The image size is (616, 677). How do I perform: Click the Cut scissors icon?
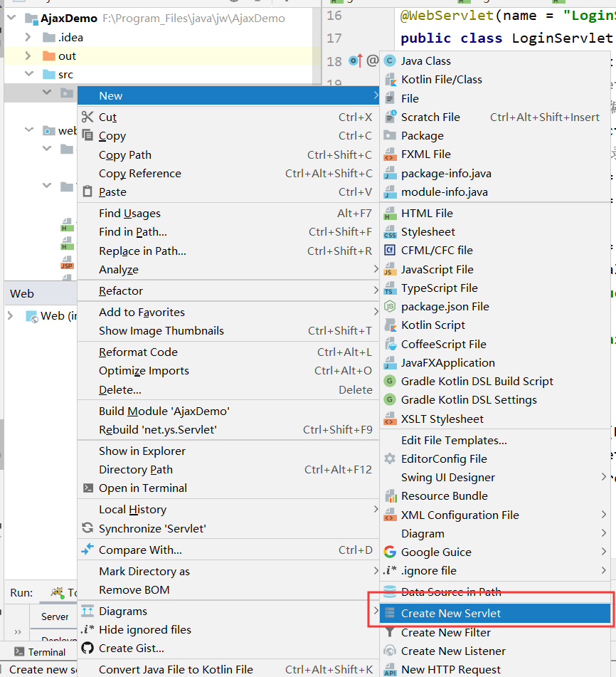coord(87,117)
